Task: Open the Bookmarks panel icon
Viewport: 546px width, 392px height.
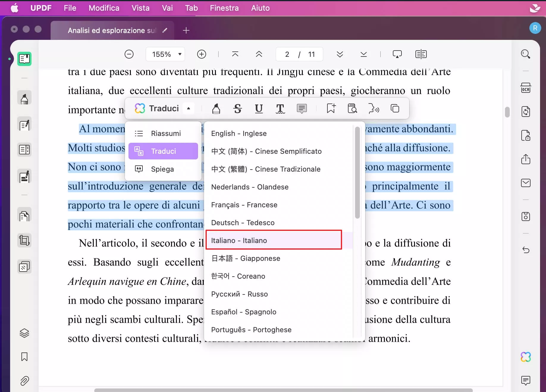Action: coord(24,357)
